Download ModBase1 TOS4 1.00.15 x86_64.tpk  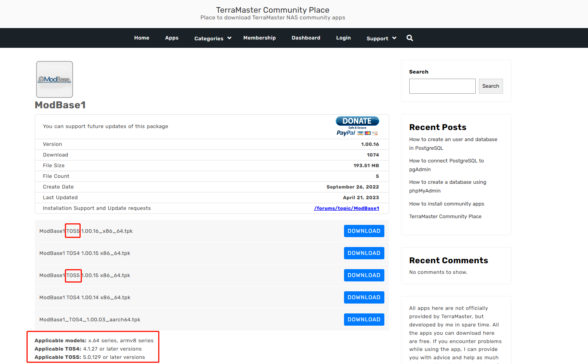[x=364, y=253]
